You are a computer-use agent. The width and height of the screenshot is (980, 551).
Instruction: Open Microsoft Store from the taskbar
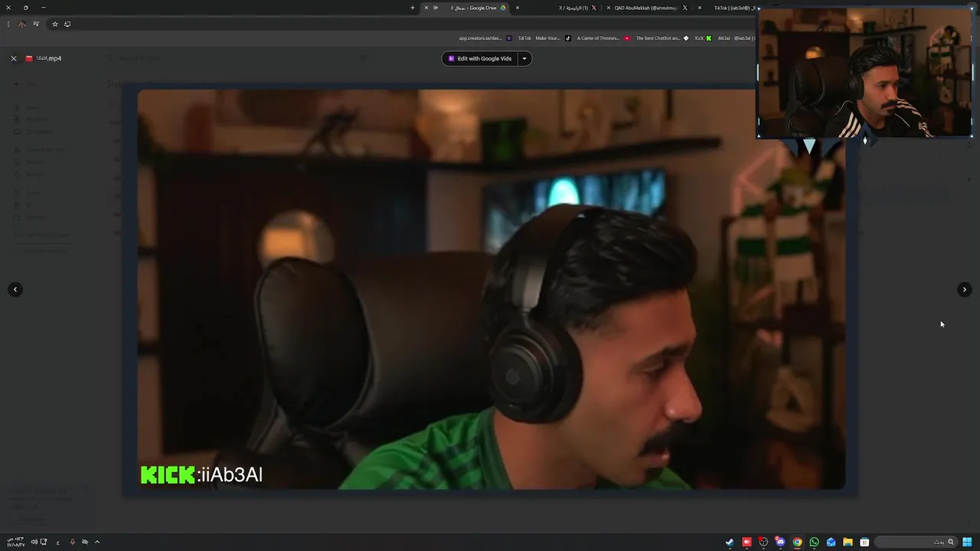864,542
